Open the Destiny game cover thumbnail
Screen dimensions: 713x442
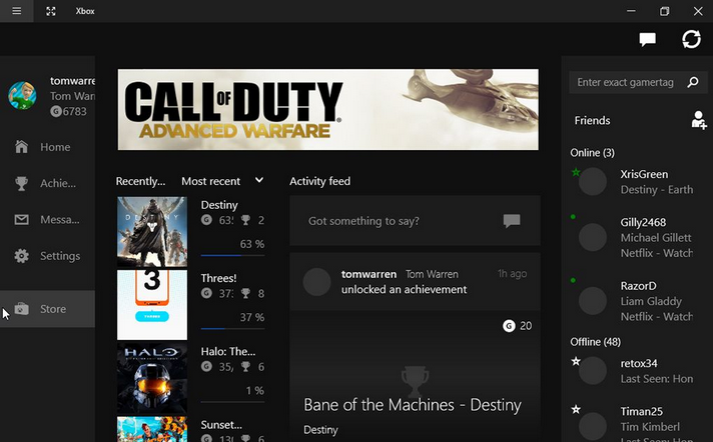[152, 231]
